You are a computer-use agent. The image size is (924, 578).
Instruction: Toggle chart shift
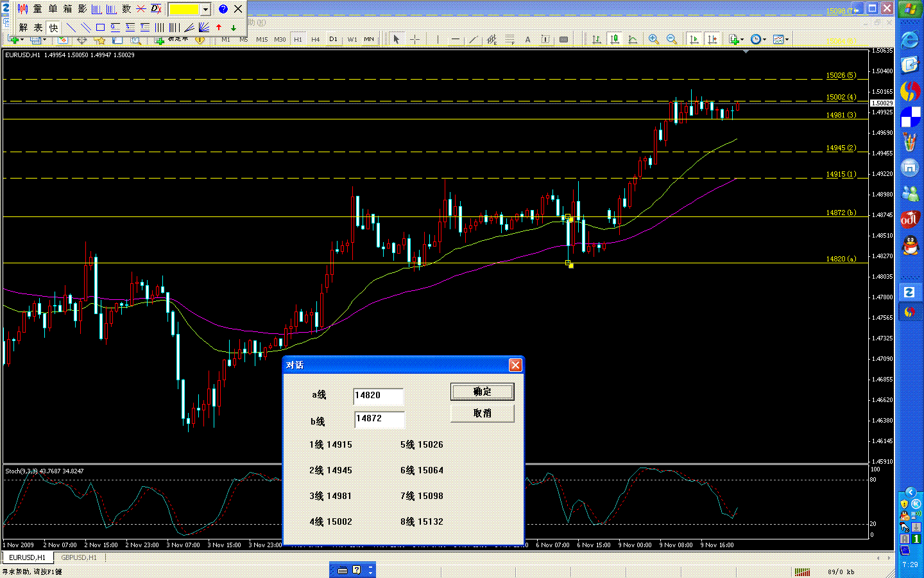coord(712,40)
